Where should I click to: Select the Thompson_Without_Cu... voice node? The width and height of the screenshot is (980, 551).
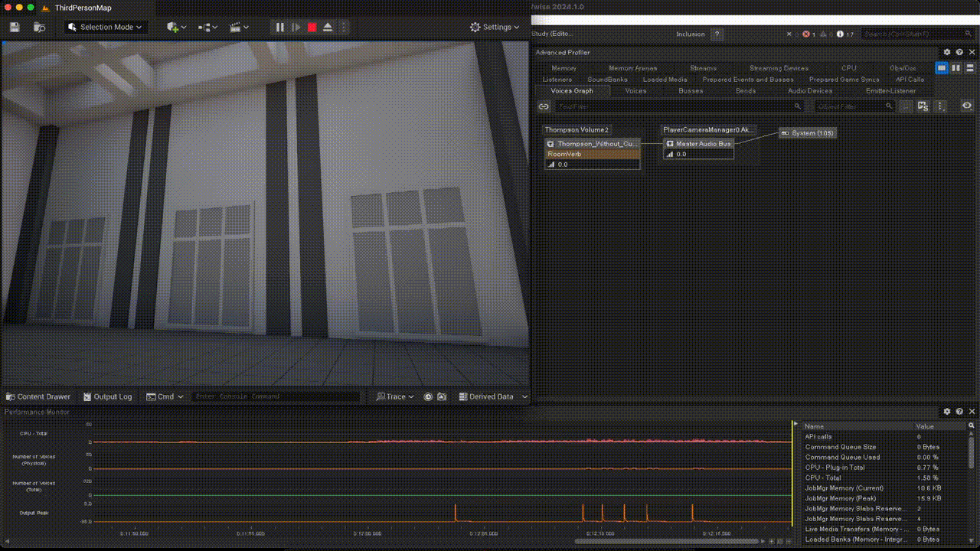tap(593, 144)
